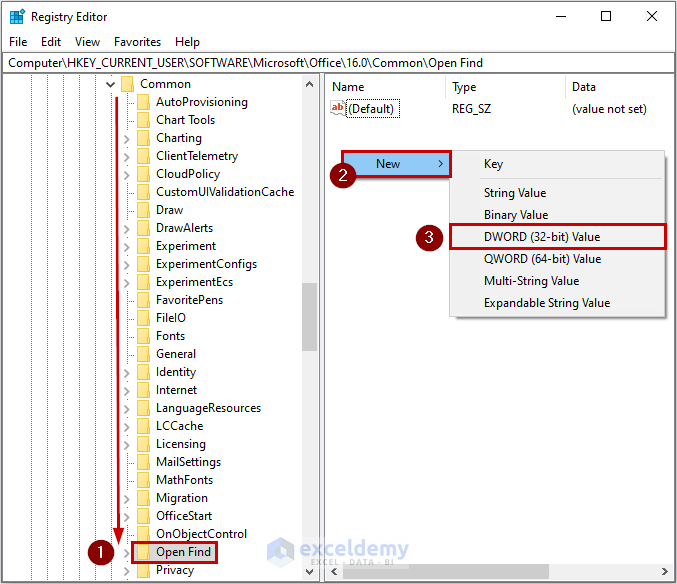677x584 pixels.
Task: Open the Help menu
Action: tap(187, 42)
